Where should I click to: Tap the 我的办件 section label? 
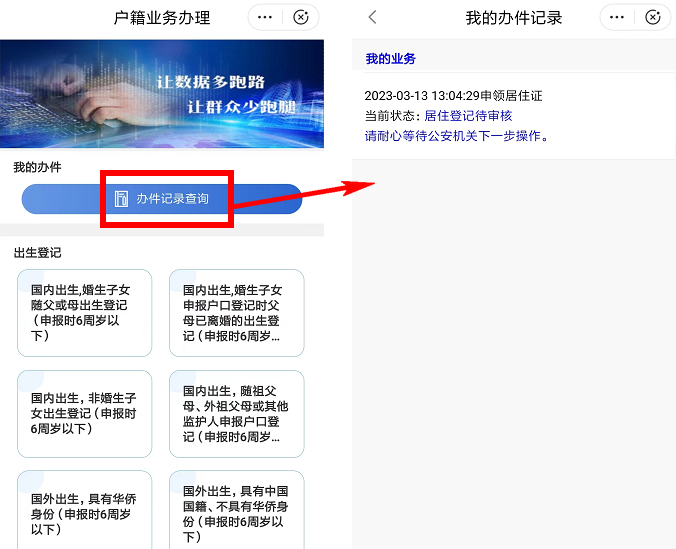click(x=38, y=167)
